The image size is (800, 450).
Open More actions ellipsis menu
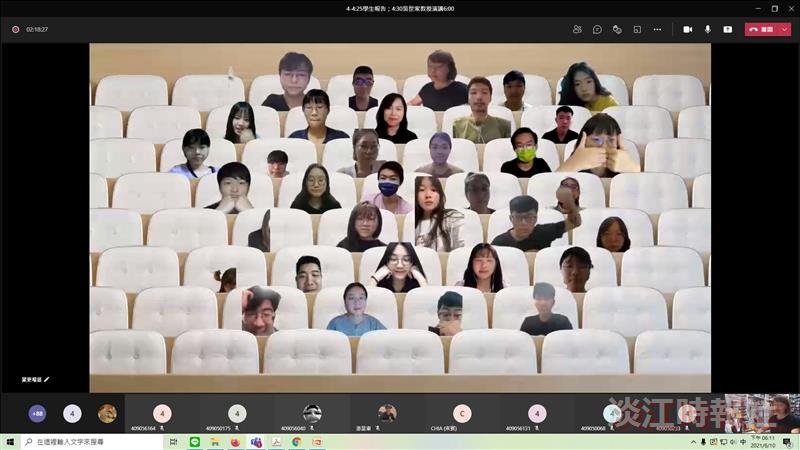(x=657, y=30)
